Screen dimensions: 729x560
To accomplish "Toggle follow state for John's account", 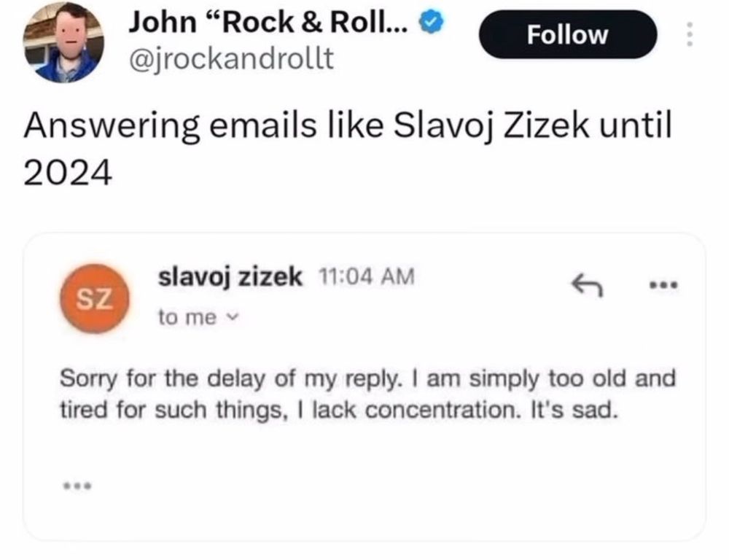I will point(568,34).
